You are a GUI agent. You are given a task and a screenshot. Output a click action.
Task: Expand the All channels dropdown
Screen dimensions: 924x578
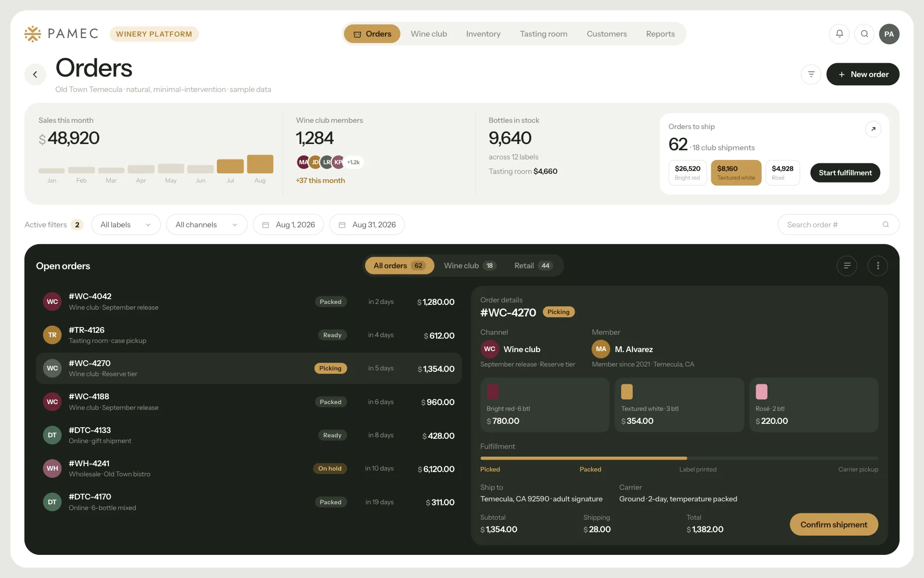[x=206, y=224]
